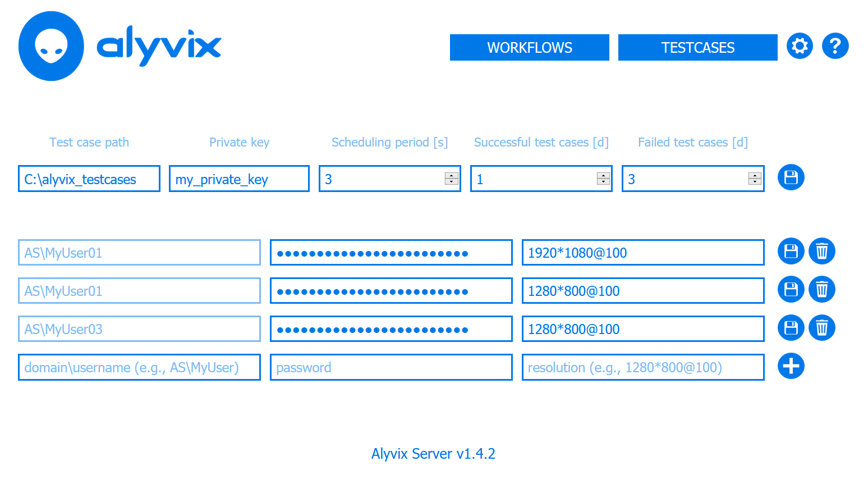
Task: Delete the AS\MyUser03 row
Action: click(x=822, y=327)
